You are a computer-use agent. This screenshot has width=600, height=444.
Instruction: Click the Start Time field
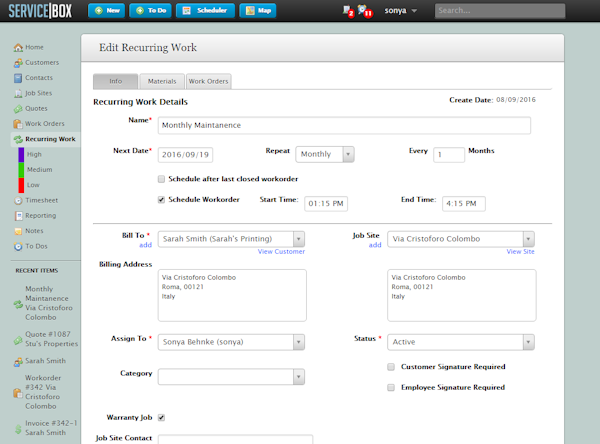pyautogui.click(x=326, y=204)
